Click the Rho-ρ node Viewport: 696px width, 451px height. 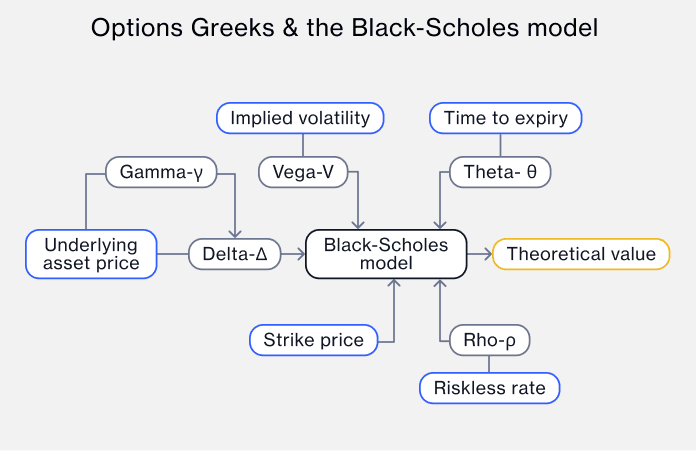click(x=489, y=341)
